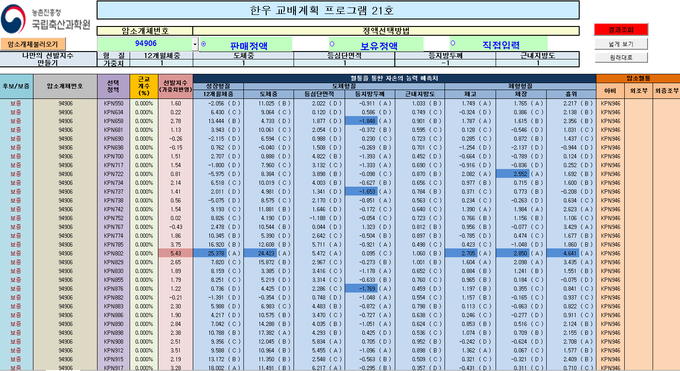This screenshot has width=680, height=371.
Task: Click the 나만의 선발지수 만들기 label
Action: 48,59
